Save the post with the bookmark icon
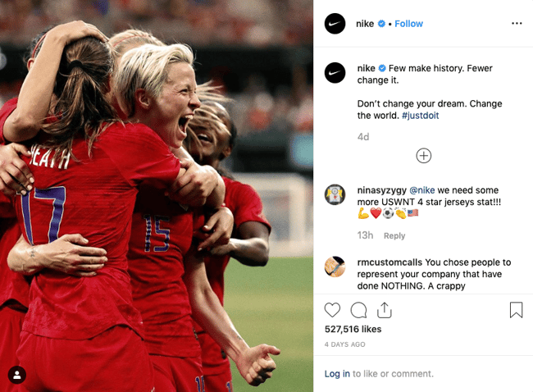533x392 pixels. [x=516, y=310]
